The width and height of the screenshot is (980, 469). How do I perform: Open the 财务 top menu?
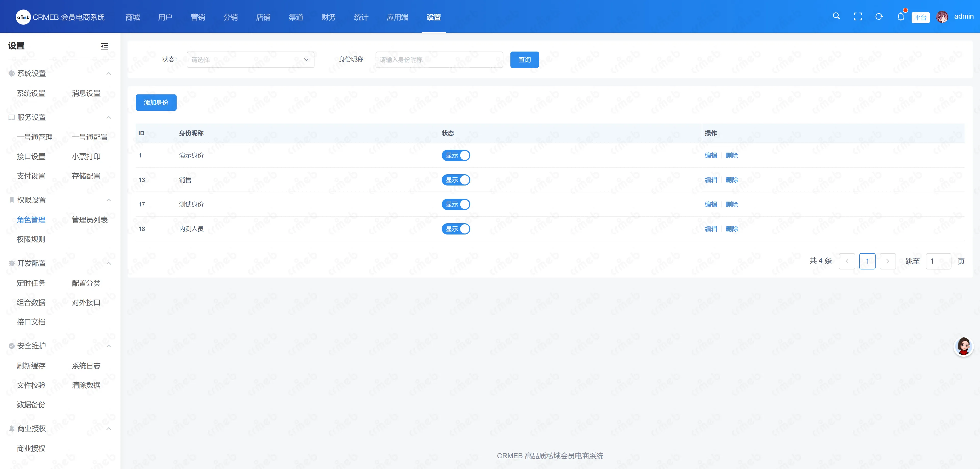click(328, 17)
